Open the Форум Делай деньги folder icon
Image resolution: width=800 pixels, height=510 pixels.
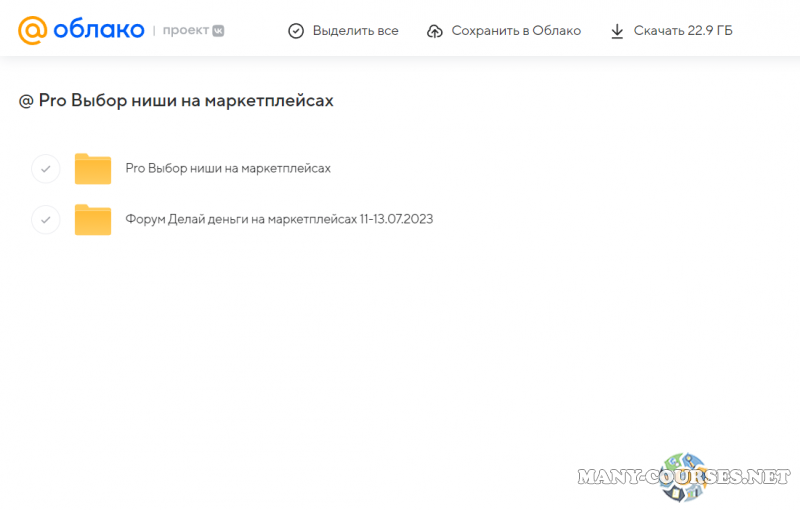93,219
